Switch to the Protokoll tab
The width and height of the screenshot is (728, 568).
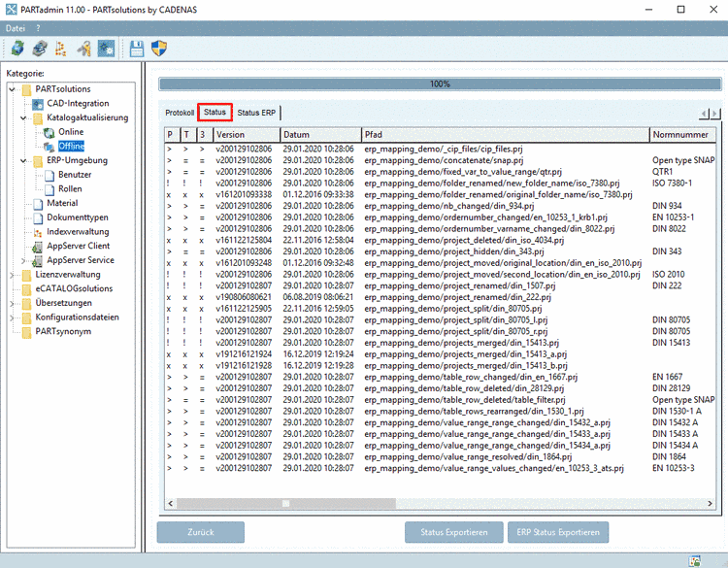(180, 113)
